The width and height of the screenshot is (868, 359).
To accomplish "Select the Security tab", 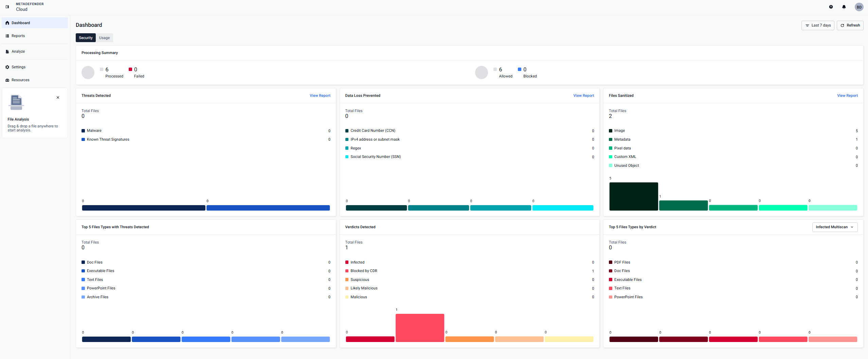I will click(86, 38).
